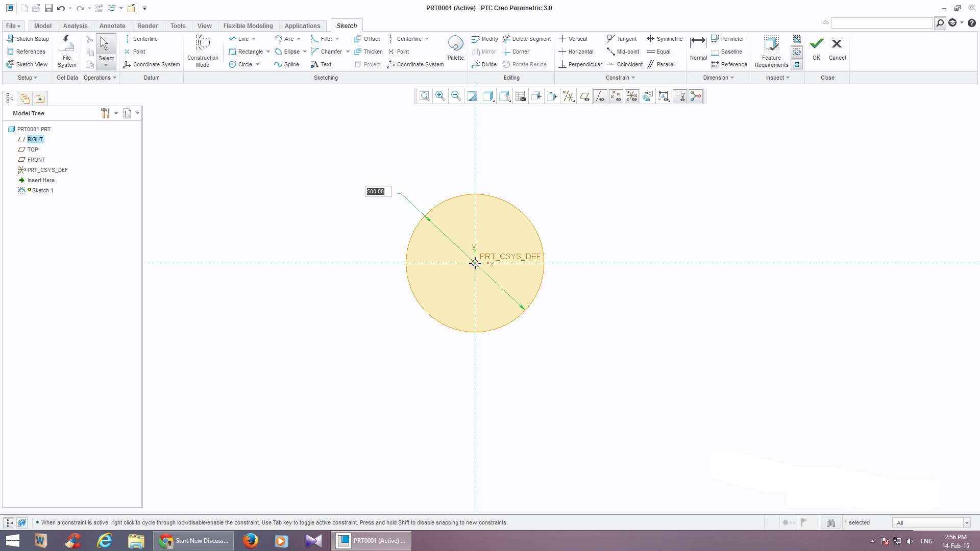
Task: Click the 500.00 dimension value field
Action: (376, 191)
